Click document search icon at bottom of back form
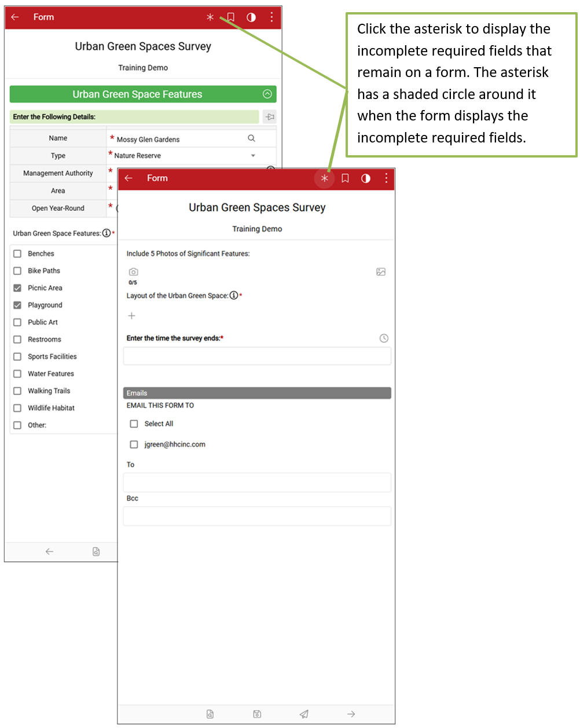Image resolution: width=580 pixels, height=728 pixels. [96, 551]
